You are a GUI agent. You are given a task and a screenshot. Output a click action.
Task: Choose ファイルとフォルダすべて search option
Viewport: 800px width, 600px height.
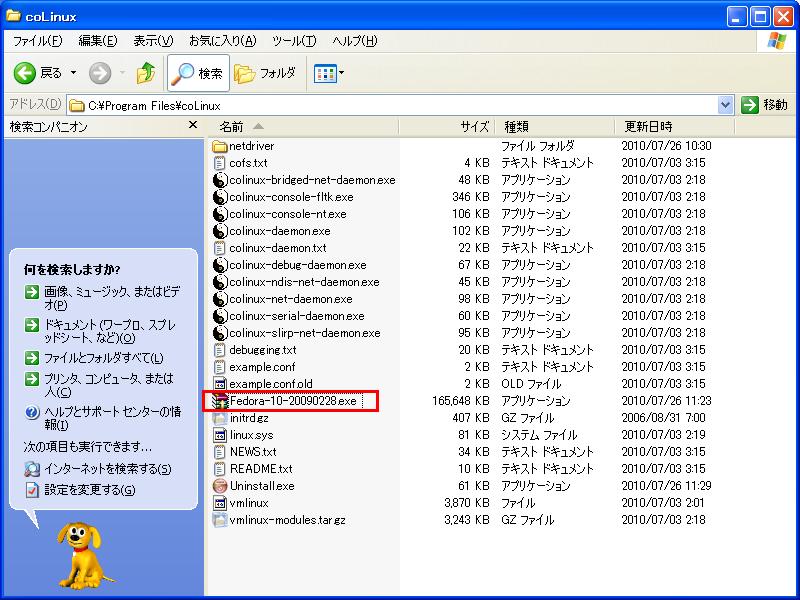click(x=104, y=358)
